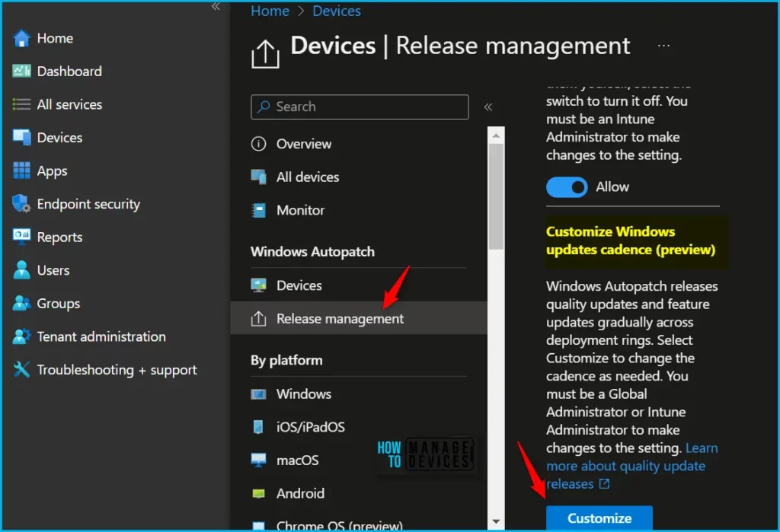The width and height of the screenshot is (780, 532).
Task: Open Learn more about quality update link
Action: click(x=631, y=466)
